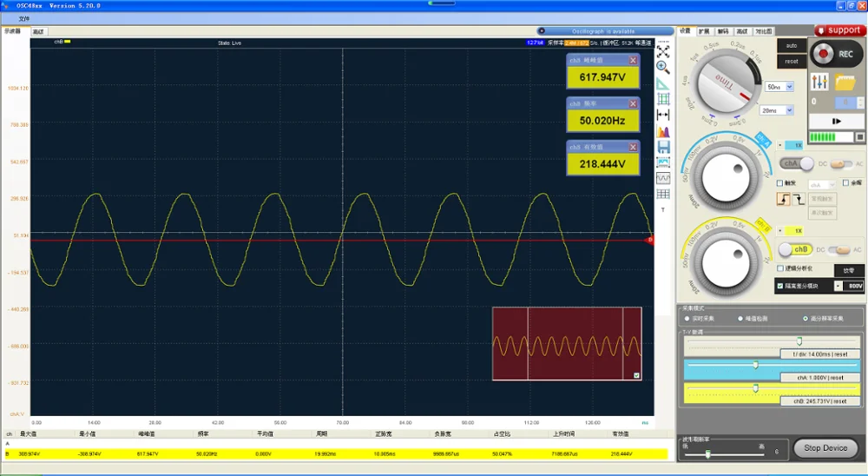Open the yellow folder icon

coord(845,83)
